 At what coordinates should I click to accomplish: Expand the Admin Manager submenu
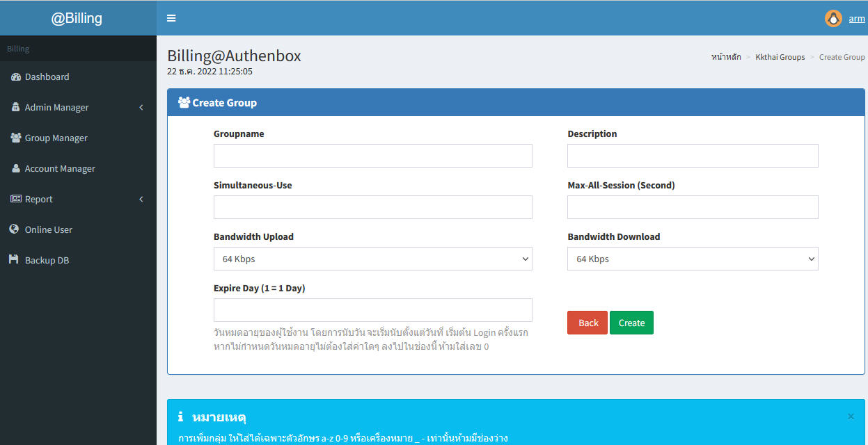[78, 108]
